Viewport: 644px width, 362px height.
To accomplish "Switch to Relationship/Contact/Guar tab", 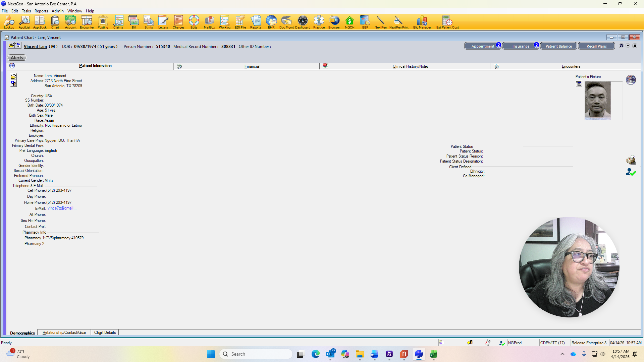I will [64, 333].
